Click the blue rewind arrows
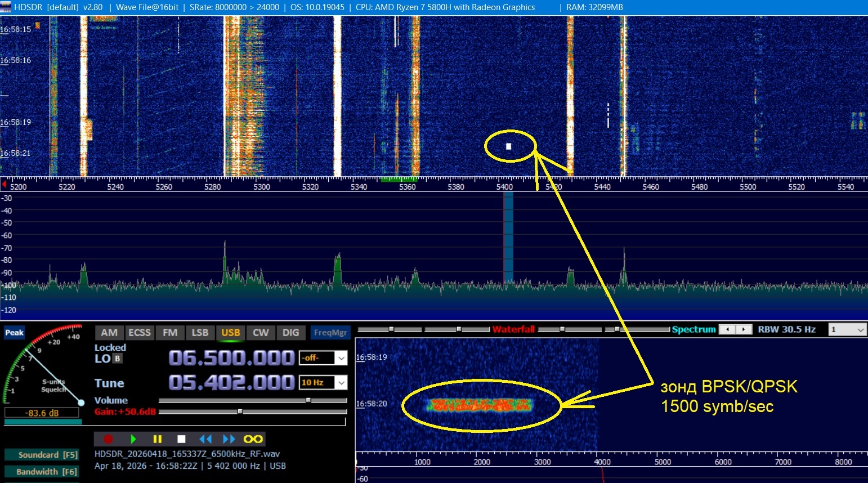 pos(205,439)
